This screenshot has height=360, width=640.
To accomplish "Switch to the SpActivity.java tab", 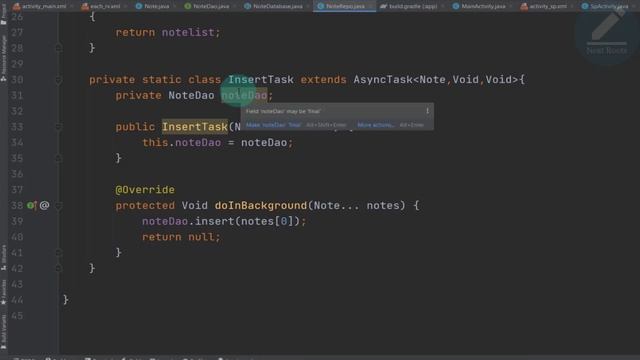I will pos(606,6).
